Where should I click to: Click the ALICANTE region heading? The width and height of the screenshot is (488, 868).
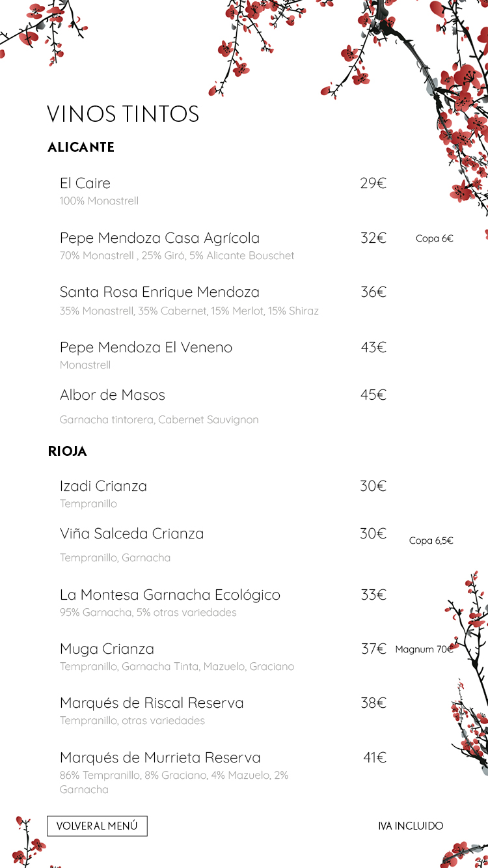81,148
